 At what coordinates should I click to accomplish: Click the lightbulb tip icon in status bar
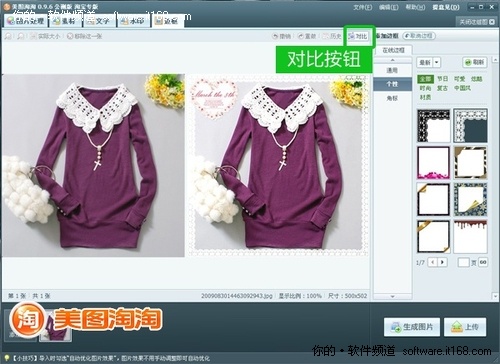[x=6, y=358]
